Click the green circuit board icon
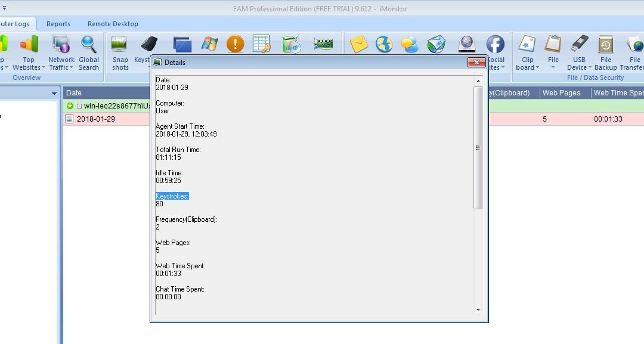Image resolution: width=644 pixels, height=344 pixels. (x=323, y=44)
